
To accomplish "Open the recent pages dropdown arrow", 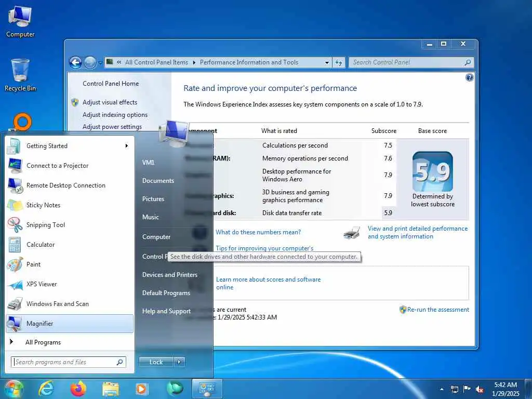I will pos(100,63).
